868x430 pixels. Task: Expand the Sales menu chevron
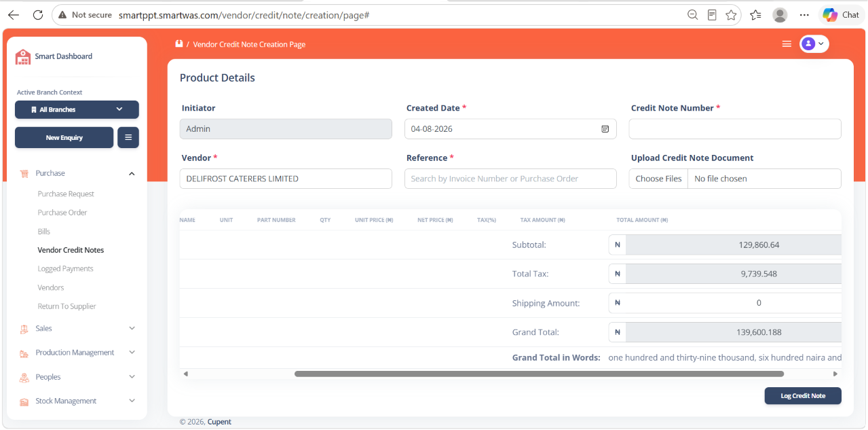point(132,328)
